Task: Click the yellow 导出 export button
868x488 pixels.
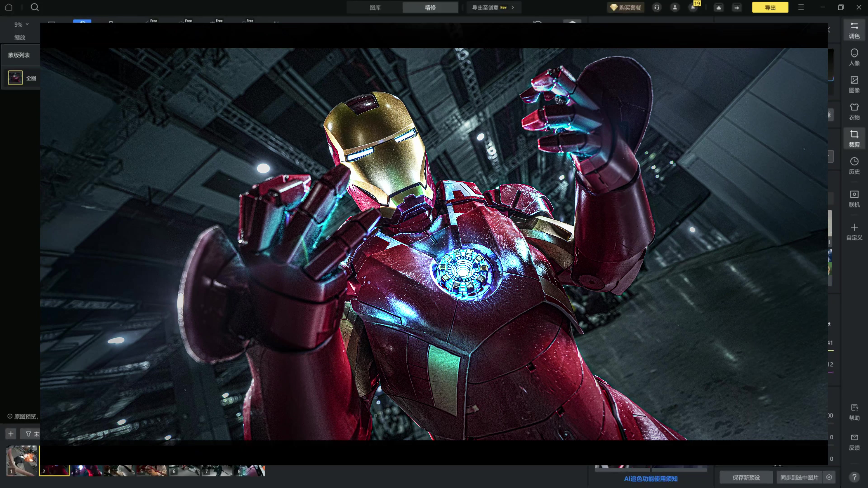Action: pos(770,7)
